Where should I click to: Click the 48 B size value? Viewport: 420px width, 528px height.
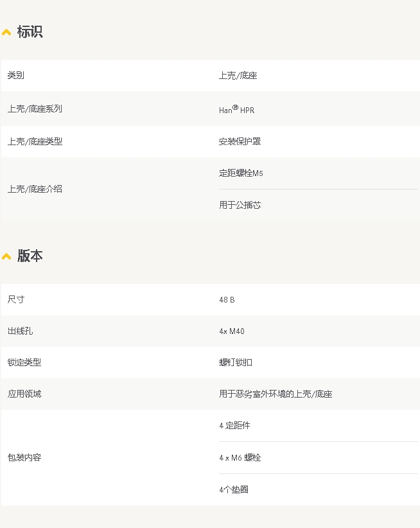pyautogui.click(x=227, y=300)
